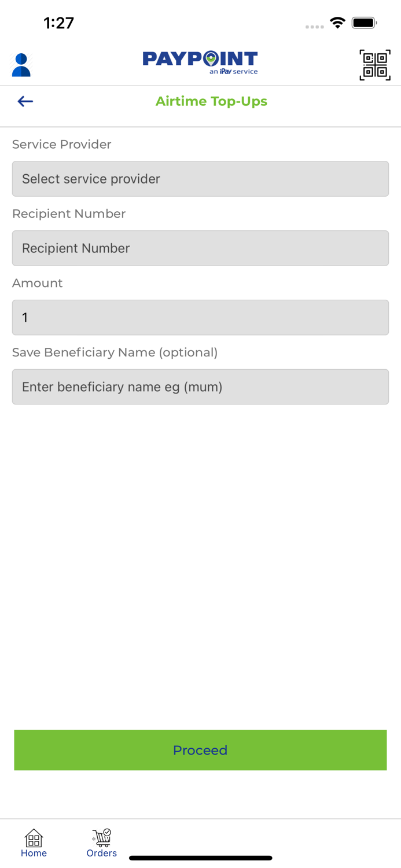Tap the beneficiary name input field

200,387
